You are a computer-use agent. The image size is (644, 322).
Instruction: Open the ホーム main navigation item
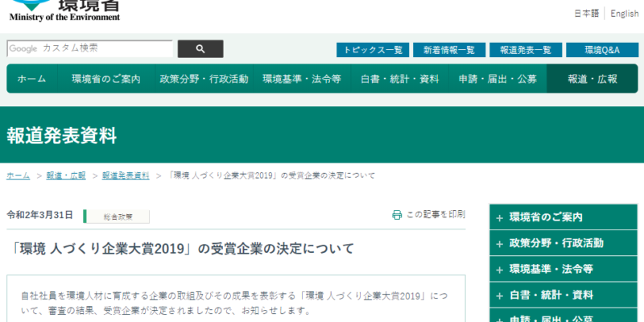click(32, 78)
